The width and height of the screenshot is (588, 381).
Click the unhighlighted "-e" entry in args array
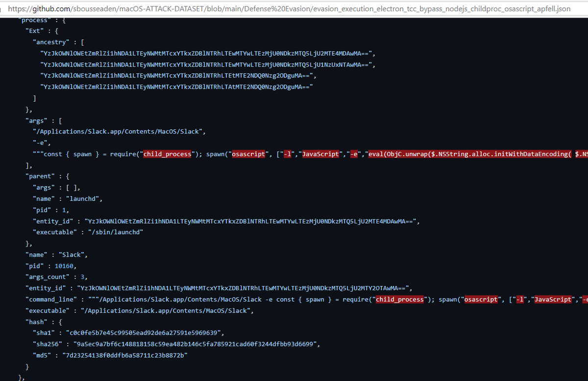[41, 143]
